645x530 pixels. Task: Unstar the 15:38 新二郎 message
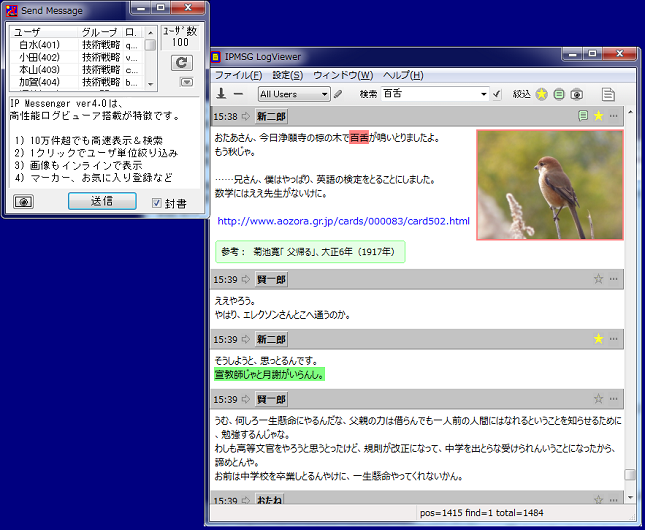pos(598,116)
